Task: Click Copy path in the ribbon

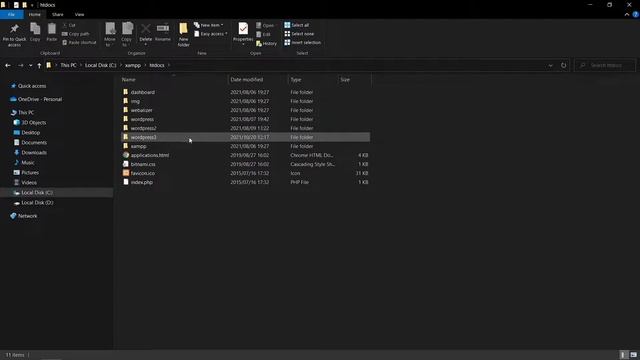Action: pos(76,34)
